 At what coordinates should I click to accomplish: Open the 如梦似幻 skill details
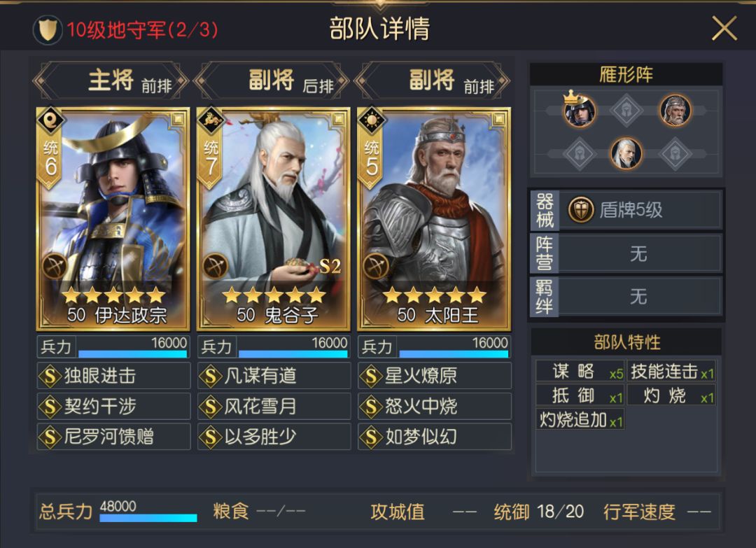pos(435,437)
